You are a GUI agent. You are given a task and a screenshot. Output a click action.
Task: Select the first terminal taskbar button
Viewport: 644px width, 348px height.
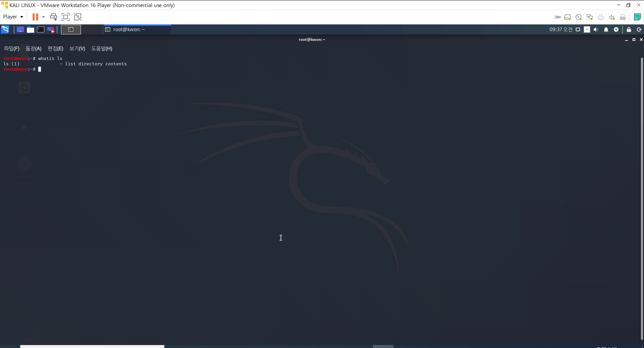(x=71, y=29)
